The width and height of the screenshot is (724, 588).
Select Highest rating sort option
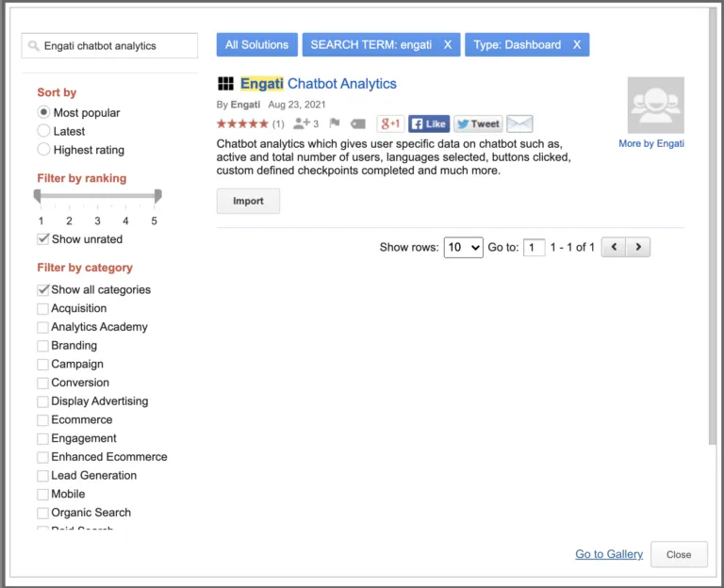[43, 149]
